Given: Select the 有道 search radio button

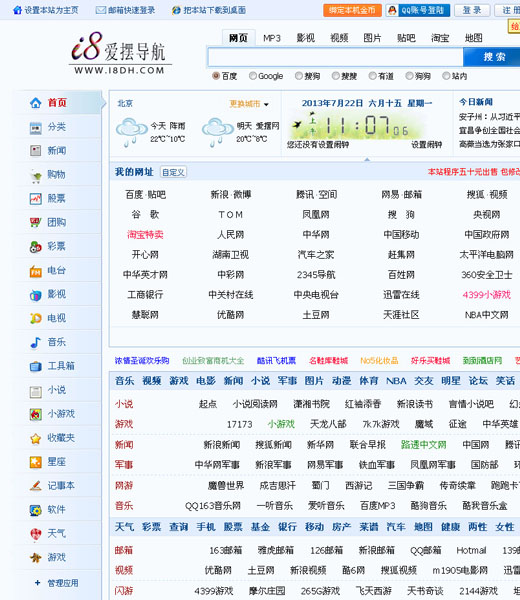Looking at the screenshot, I should coord(372,76).
